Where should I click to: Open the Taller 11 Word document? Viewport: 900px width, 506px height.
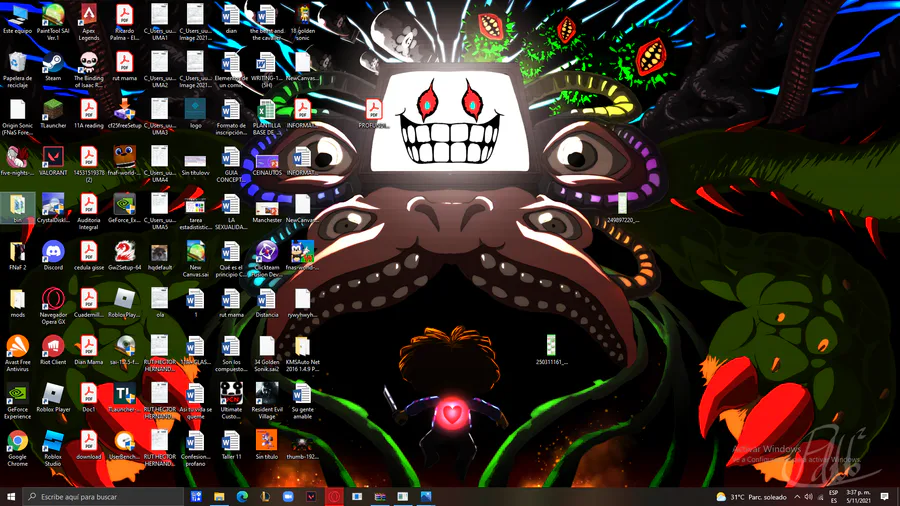[231, 446]
